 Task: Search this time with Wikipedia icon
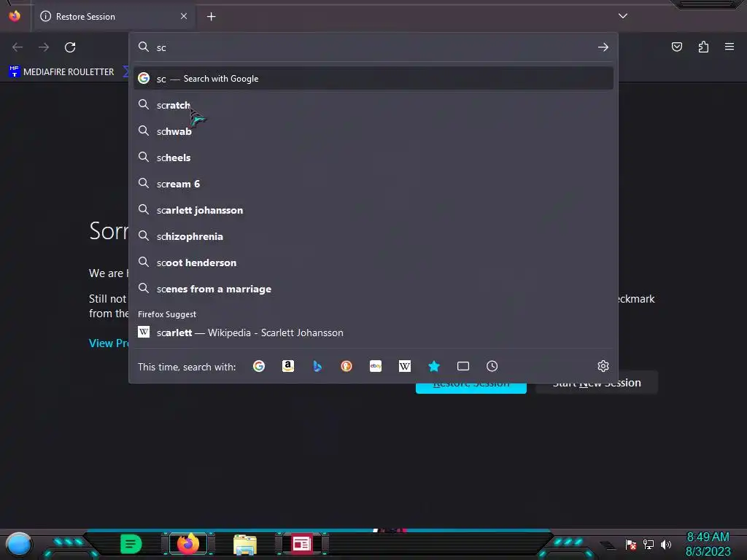click(x=404, y=366)
